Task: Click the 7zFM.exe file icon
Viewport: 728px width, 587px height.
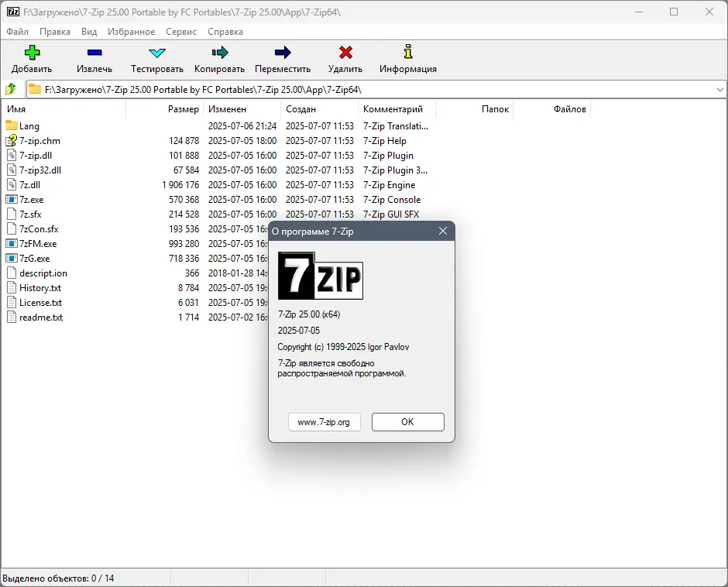Action: (11, 243)
